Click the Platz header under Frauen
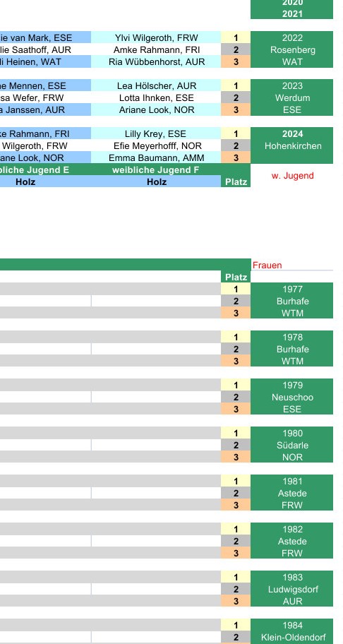The width and height of the screenshot is (343, 644). coord(236,278)
